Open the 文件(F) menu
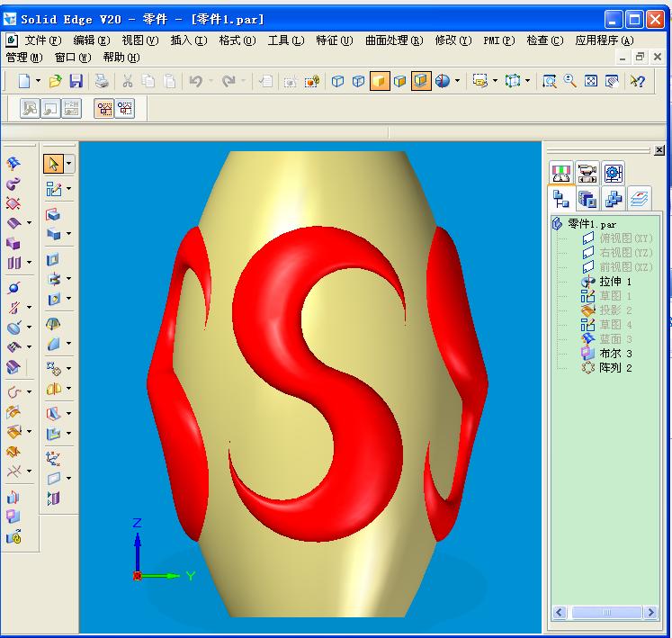Screen dimensions: 672x638 tap(43, 40)
